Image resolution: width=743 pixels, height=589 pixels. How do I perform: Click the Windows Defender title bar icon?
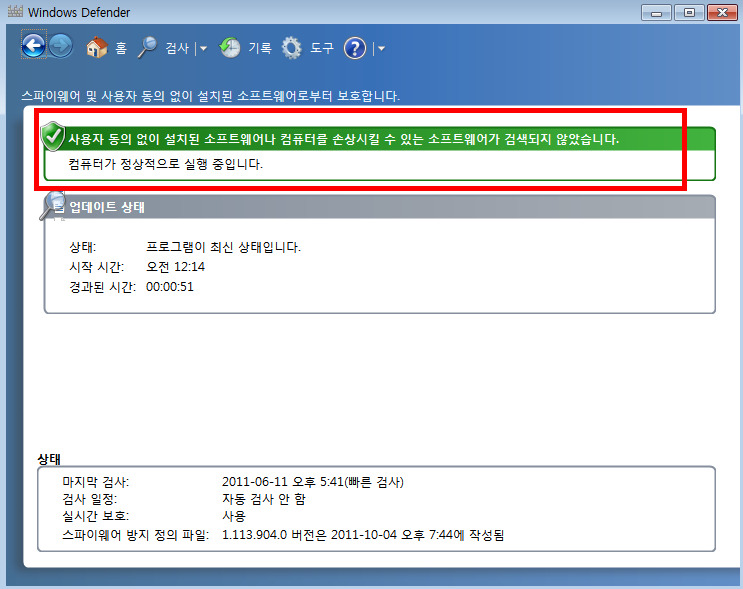click(x=12, y=12)
